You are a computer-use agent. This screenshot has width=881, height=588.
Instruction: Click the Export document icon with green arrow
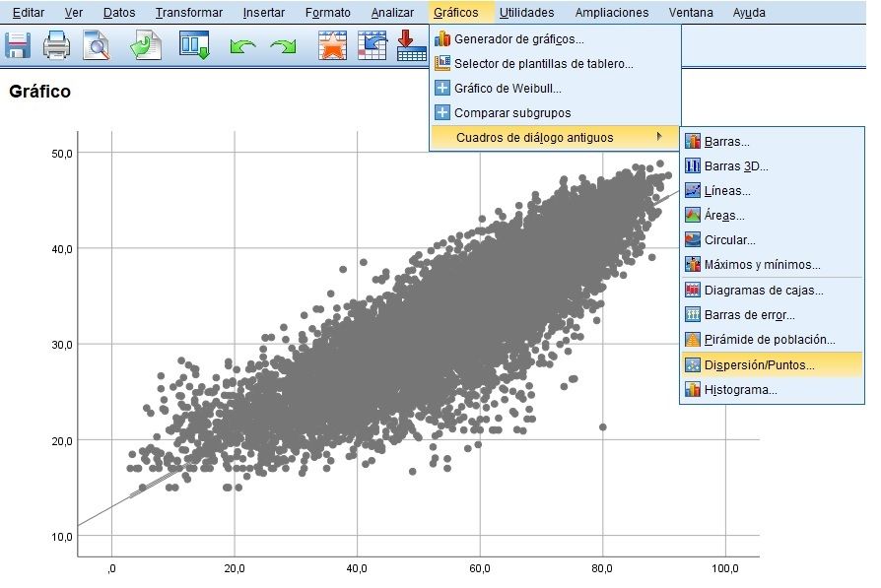click(147, 45)
